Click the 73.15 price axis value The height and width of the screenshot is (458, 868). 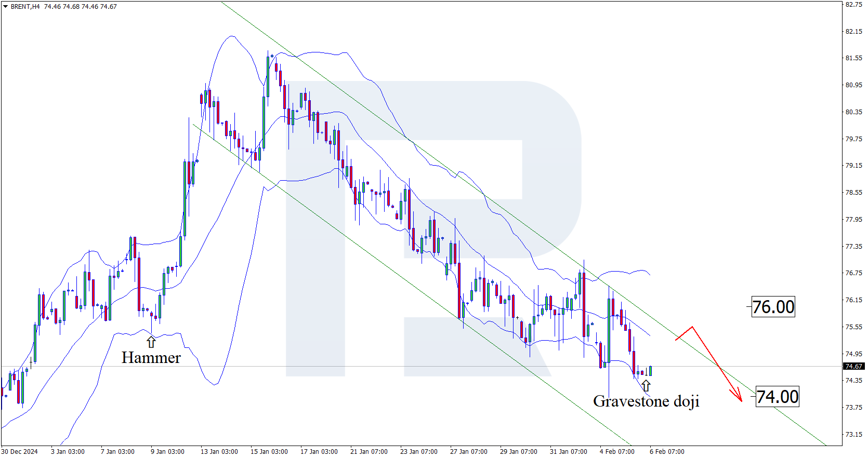853,434
